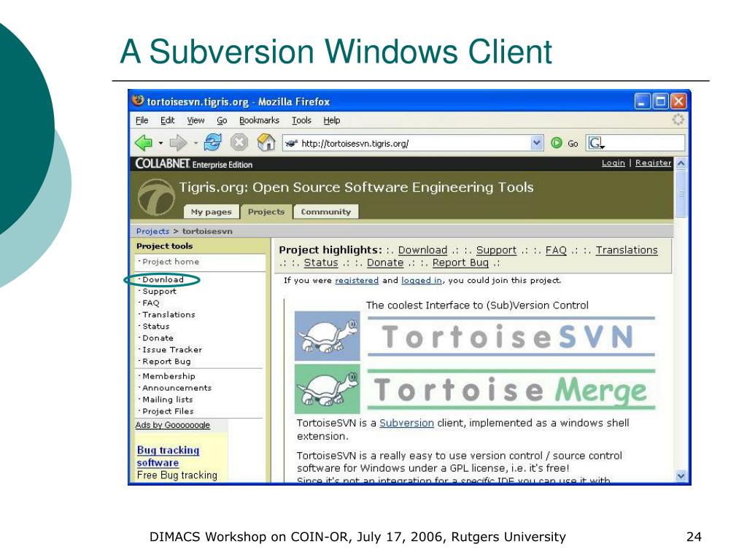
Task: Open the Edit menu
Action: 167,120
